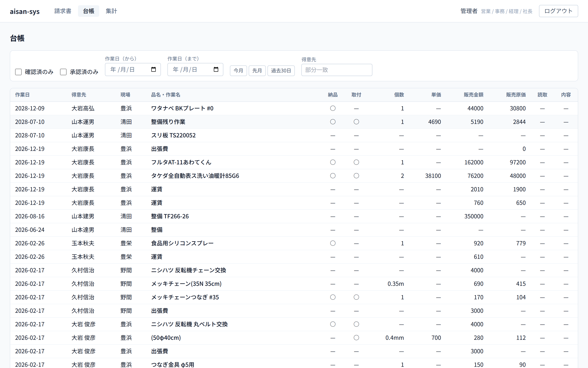The height and width of the screenshot is (368, 588).
Task: Select row 整備残り作業
Action: tap(294, 122)
